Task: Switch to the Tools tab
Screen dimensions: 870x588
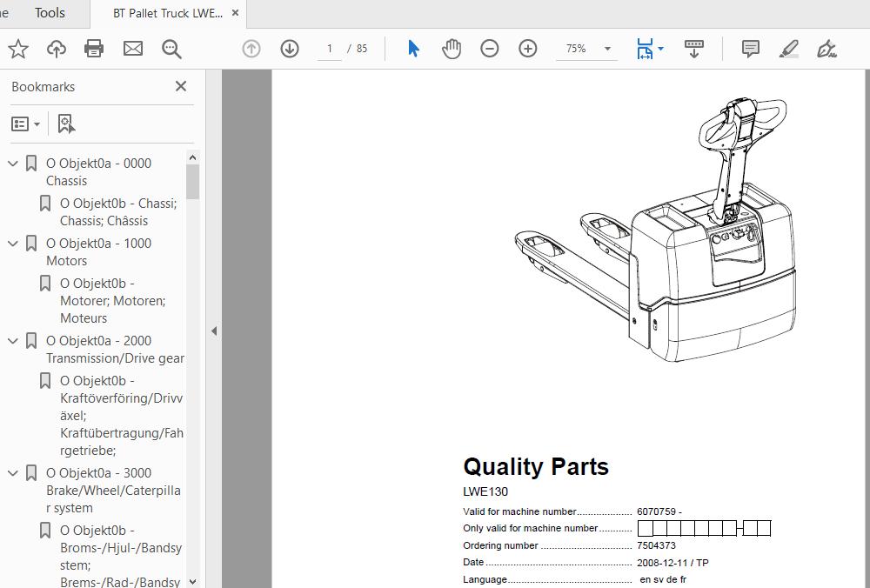Action: (x=50, y=13)
